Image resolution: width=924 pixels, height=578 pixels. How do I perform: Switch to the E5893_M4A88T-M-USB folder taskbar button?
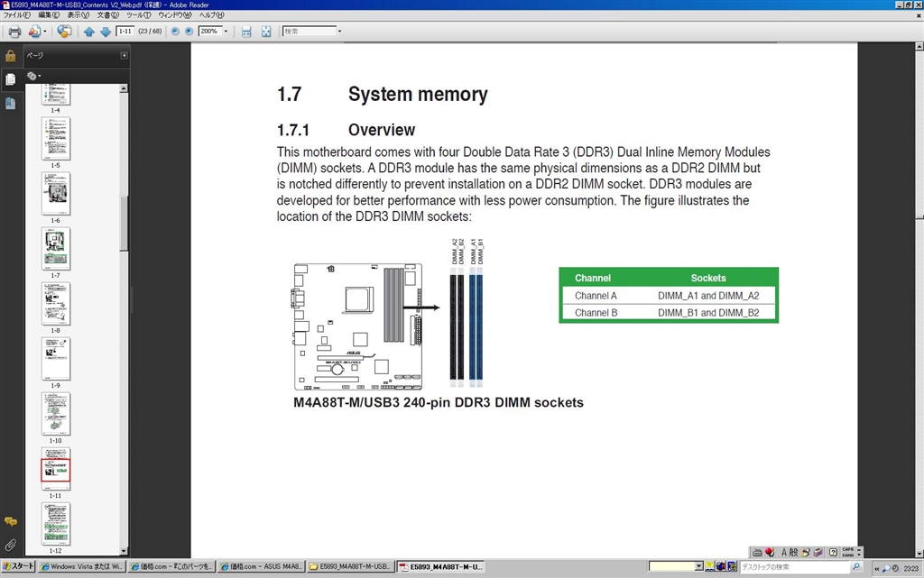point(350,567)
